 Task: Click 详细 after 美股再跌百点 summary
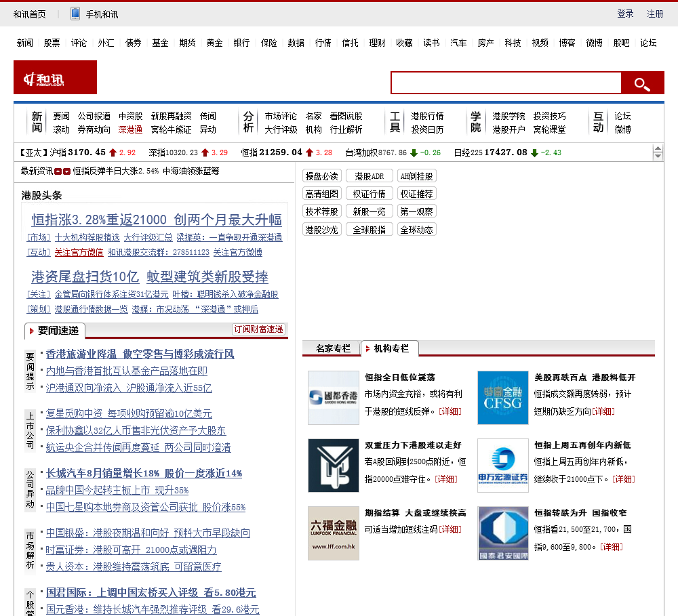click(603, 411)
